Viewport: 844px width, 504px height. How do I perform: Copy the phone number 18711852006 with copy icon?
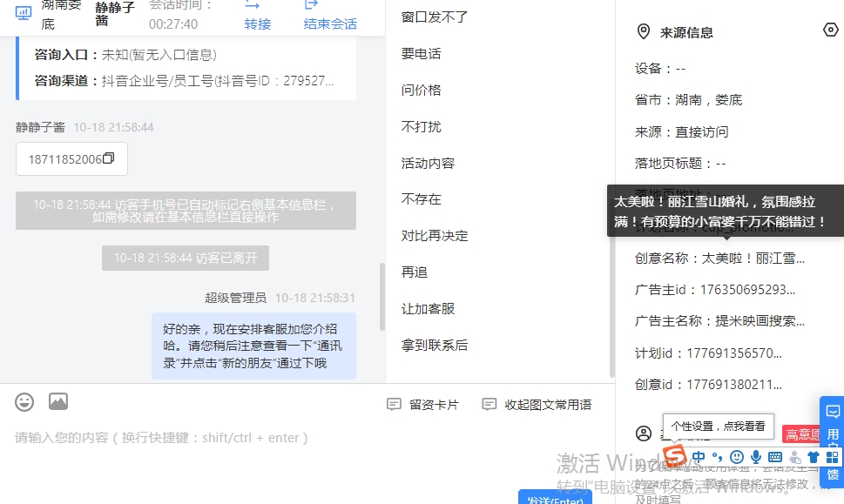click(x=108, y=158)
